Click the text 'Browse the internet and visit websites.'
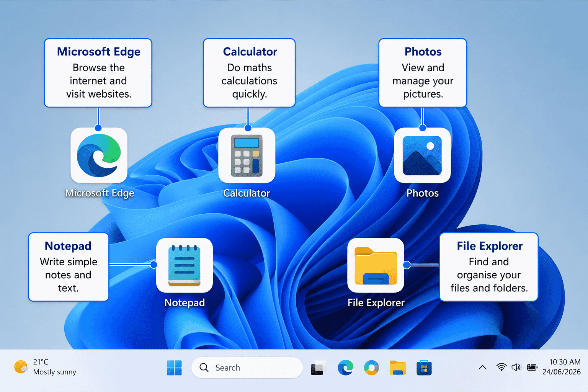The image size is (588, 392). 98,81
